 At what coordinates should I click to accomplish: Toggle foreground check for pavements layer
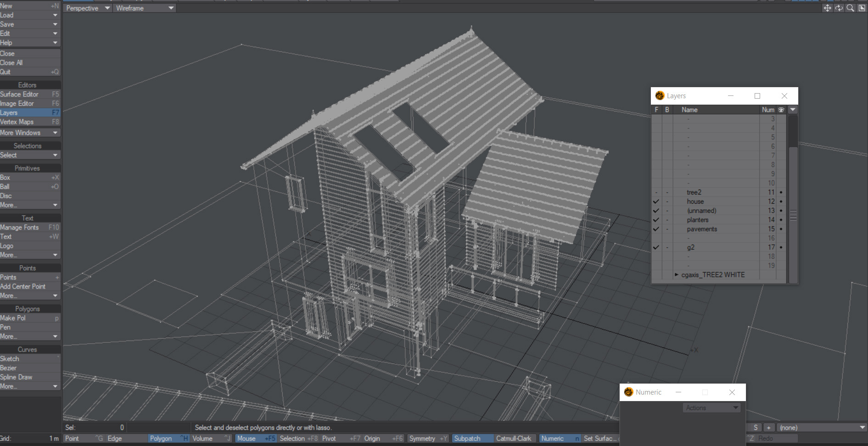[x=656, y=229]
